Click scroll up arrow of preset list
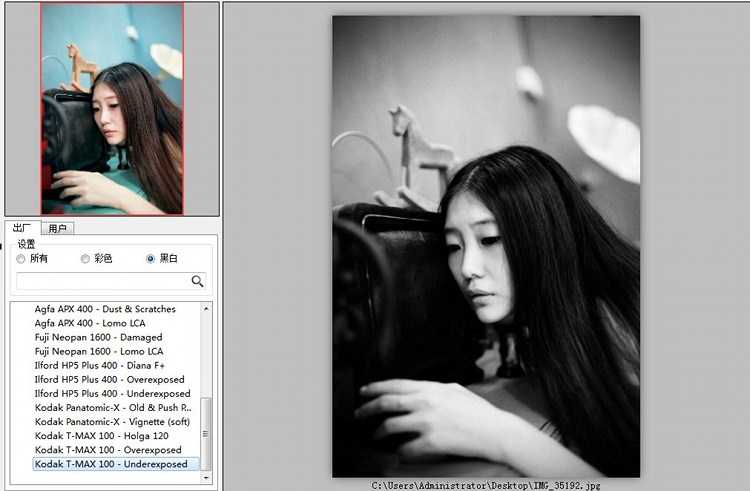The width and height of the screenshot is (750, 491). tap(207, 308)
